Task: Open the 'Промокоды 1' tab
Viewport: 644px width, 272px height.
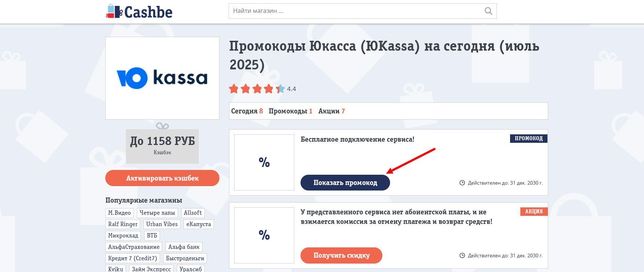Action: [291, 111]
